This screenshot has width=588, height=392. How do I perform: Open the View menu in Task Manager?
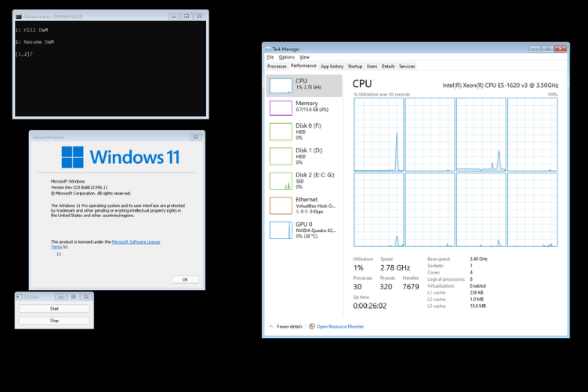pyautogui.click(x=304, y=57)
